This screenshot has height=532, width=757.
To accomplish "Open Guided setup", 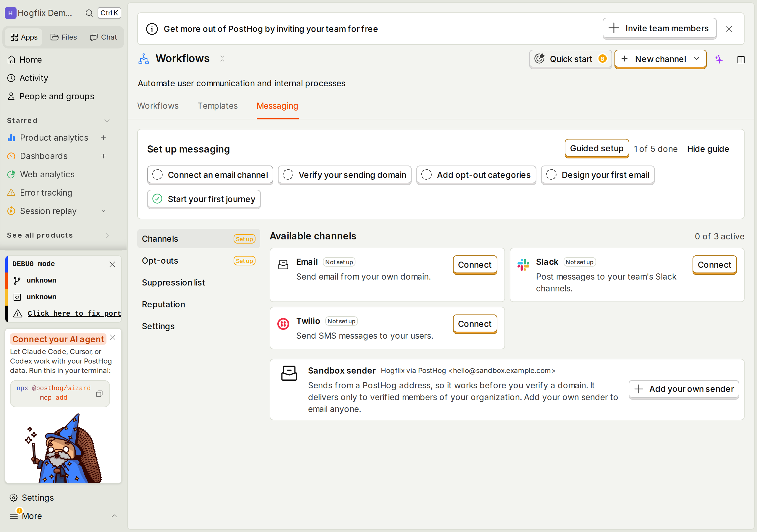I will (x=597, y=148).
